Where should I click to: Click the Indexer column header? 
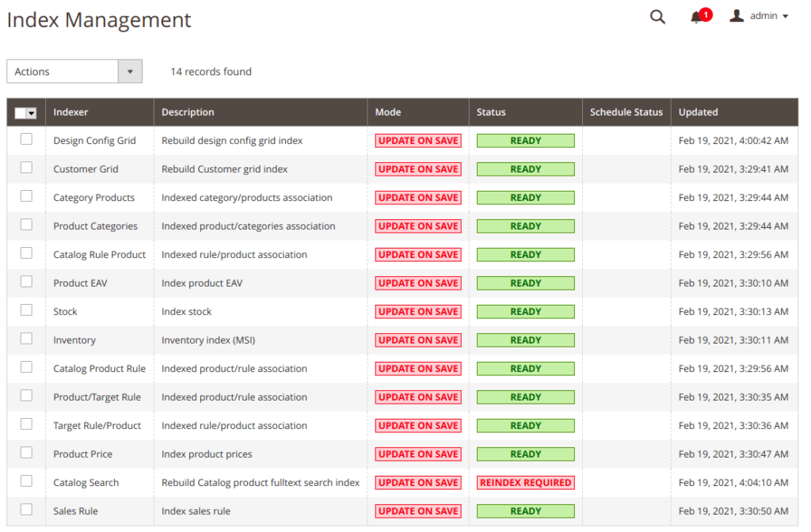pos(70,112)
